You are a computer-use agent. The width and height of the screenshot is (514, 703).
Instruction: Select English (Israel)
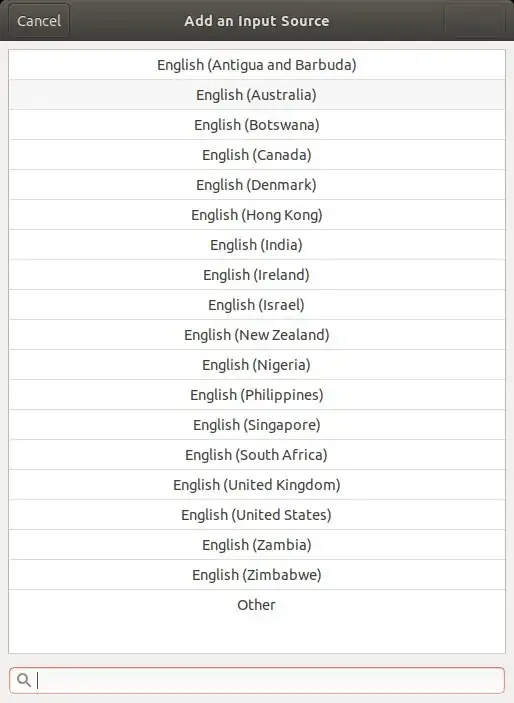(257, 305)
